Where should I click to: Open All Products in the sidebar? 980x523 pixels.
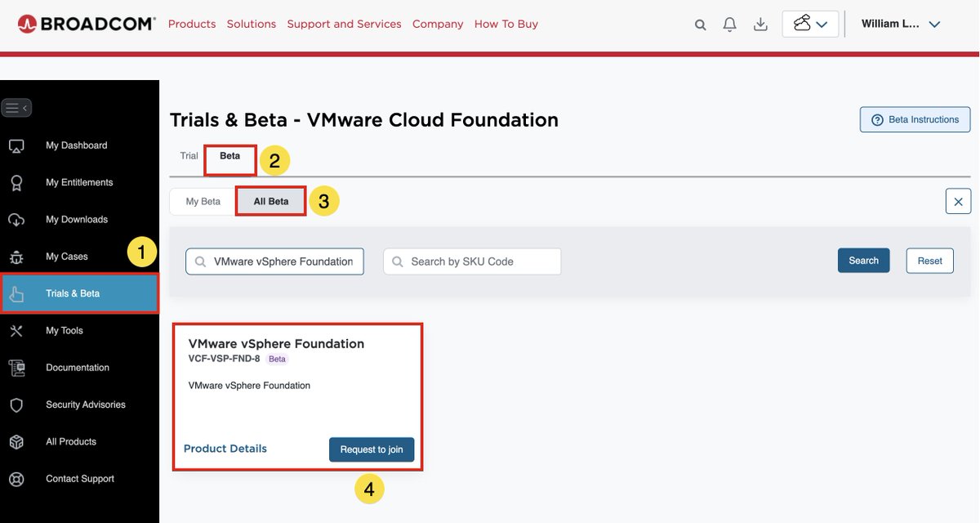(71, 441)
